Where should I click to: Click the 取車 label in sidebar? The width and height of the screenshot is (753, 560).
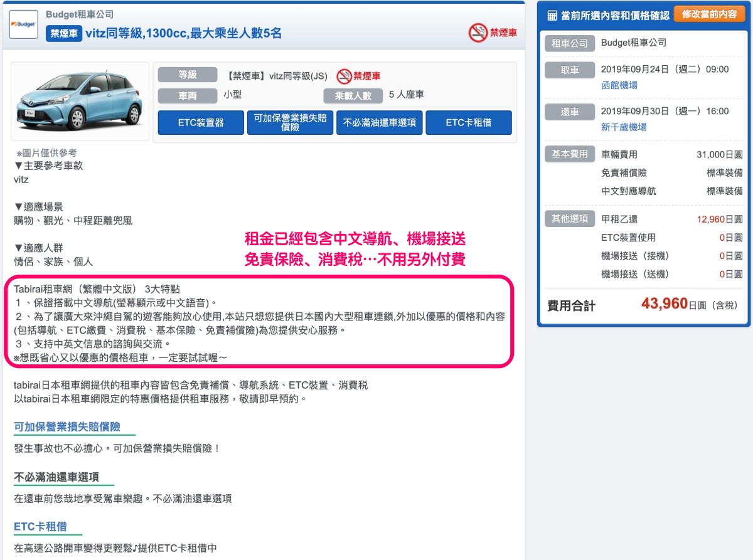570,70
